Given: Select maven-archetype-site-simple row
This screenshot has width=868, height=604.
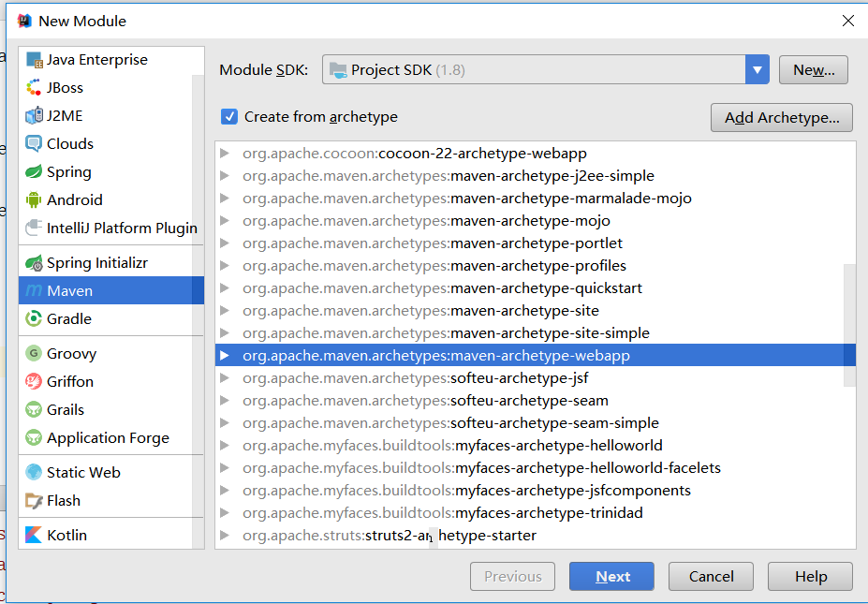Looking at the screenshot, I should click(x=536, y=333).
